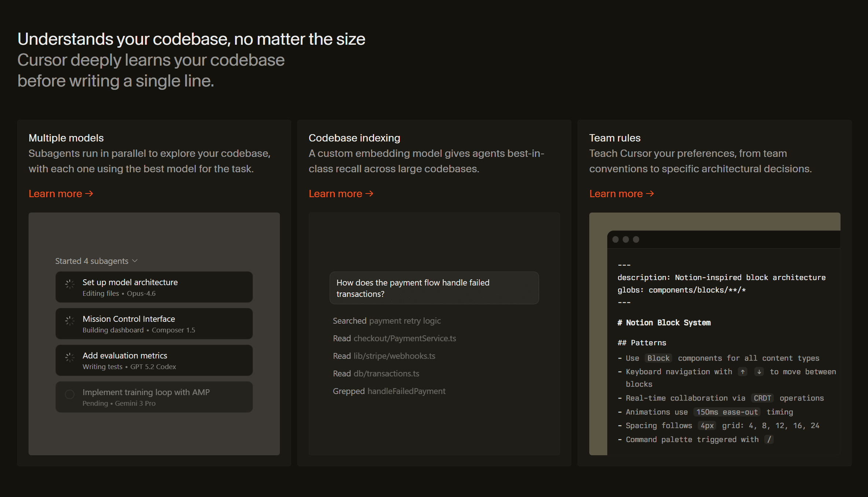Screen dimensions: 868x497
Task: Click spinner icon beside Mission Control Interface
Action: pyautogui.click(x=70, y=321)
